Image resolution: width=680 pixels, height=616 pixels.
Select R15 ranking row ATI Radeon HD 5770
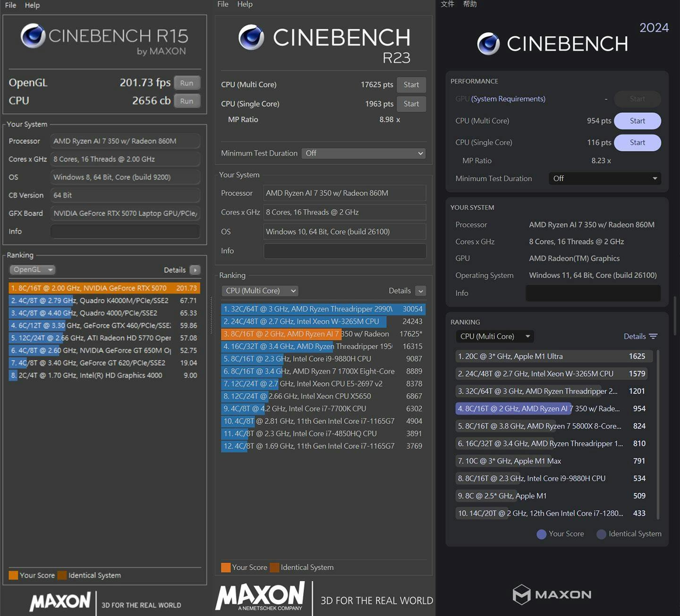click(104, 338)
